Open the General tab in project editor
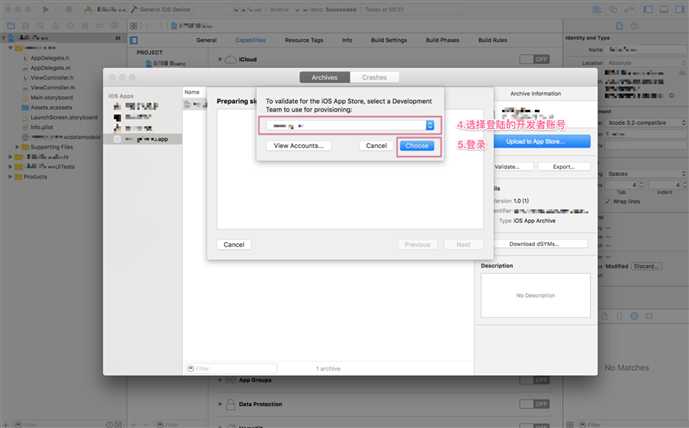This screenshot has width=689, height=428. pos(206,40)
